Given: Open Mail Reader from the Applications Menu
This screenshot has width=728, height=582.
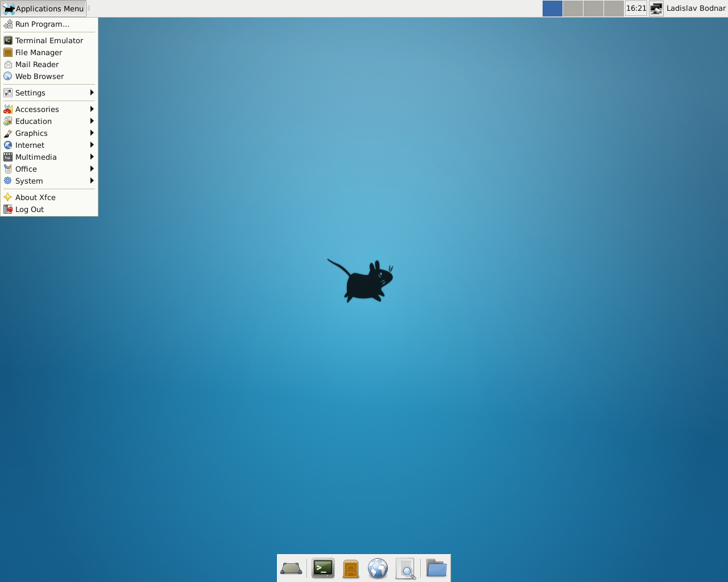Looking at the screenshot, I should point(49,64).
